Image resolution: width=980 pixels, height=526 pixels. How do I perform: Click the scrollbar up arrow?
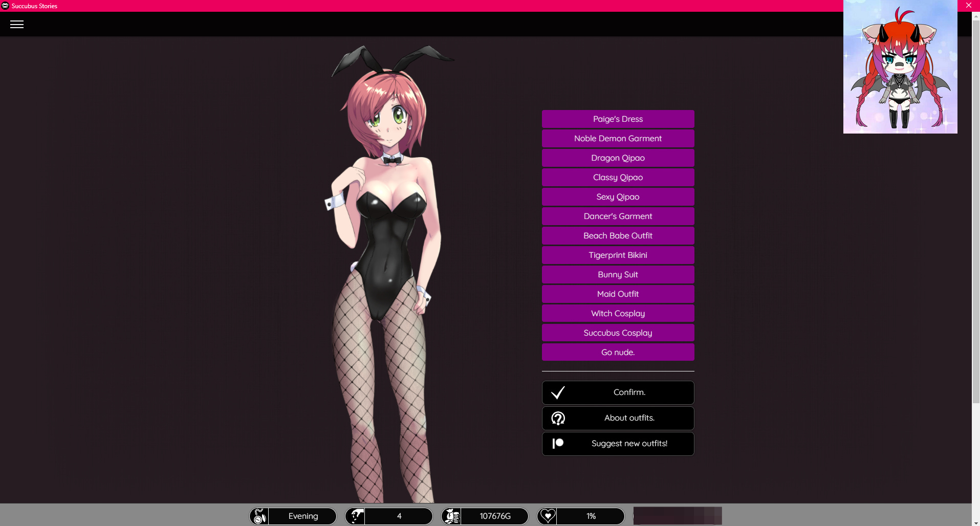[x=976, y=16]
